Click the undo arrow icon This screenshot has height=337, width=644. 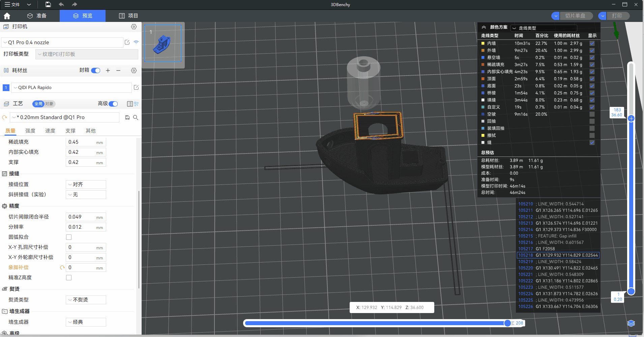pos(61,4)
